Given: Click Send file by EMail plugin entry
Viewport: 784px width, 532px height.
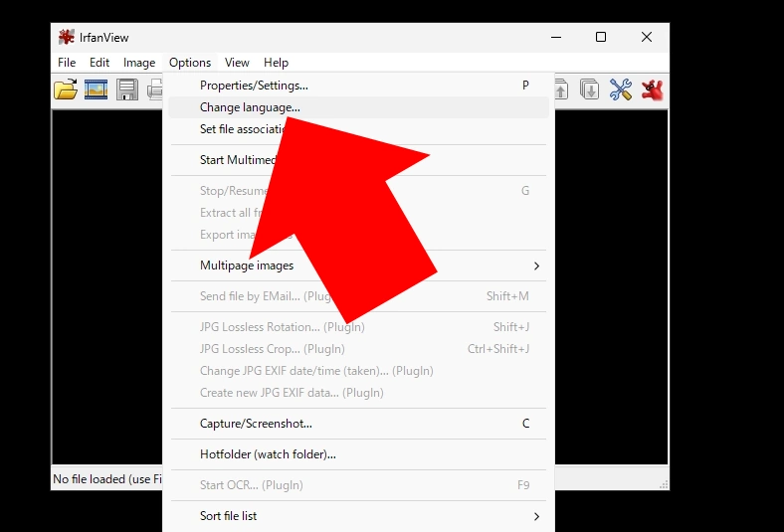Looking at the screenshot, I should point(358,296).
